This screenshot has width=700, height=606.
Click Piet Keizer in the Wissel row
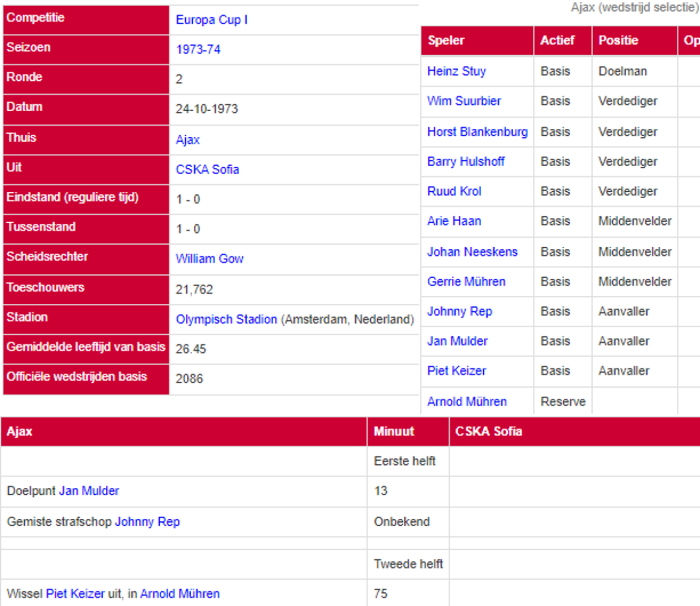coord(75,594)
